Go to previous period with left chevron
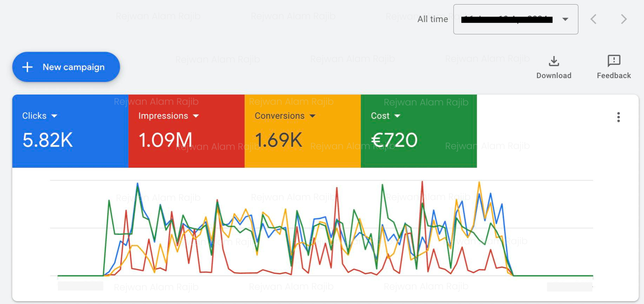644x304 pixels. pos(593,19)
